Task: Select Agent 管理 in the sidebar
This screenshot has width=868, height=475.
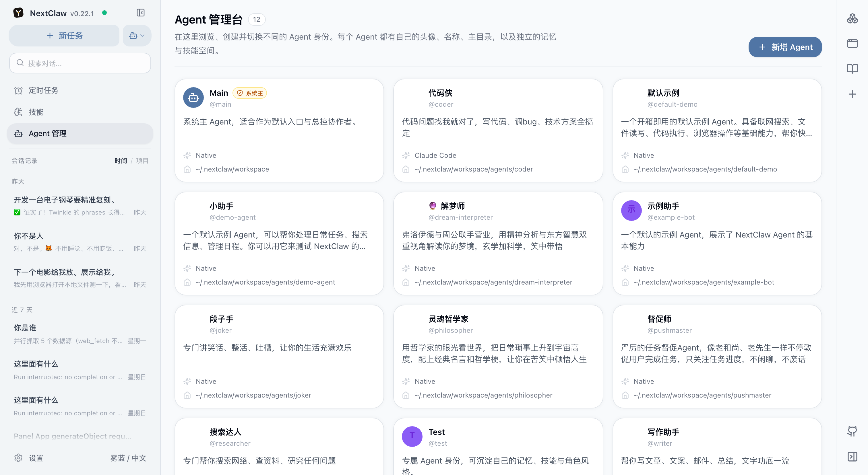Action: 80,133
